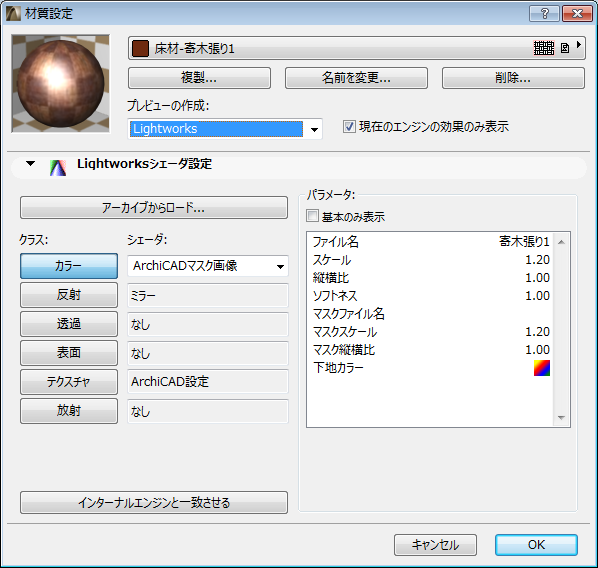Click アーカイブからロード... button
The image size is (598, 568).
pos(154,208)
